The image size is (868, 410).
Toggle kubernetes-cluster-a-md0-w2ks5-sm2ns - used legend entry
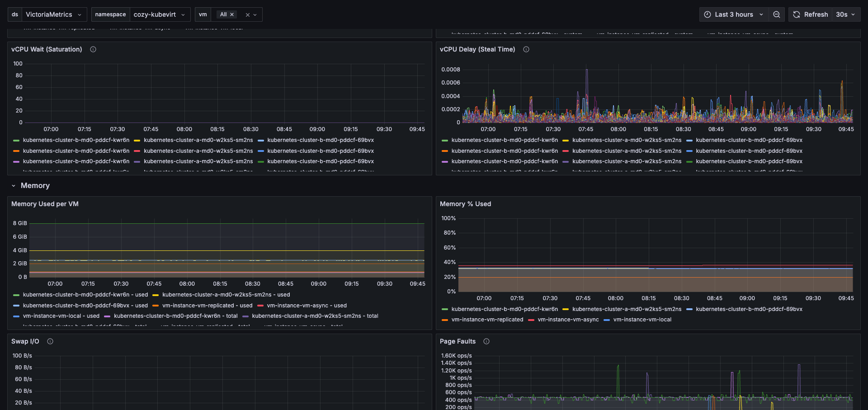point(226,295)
